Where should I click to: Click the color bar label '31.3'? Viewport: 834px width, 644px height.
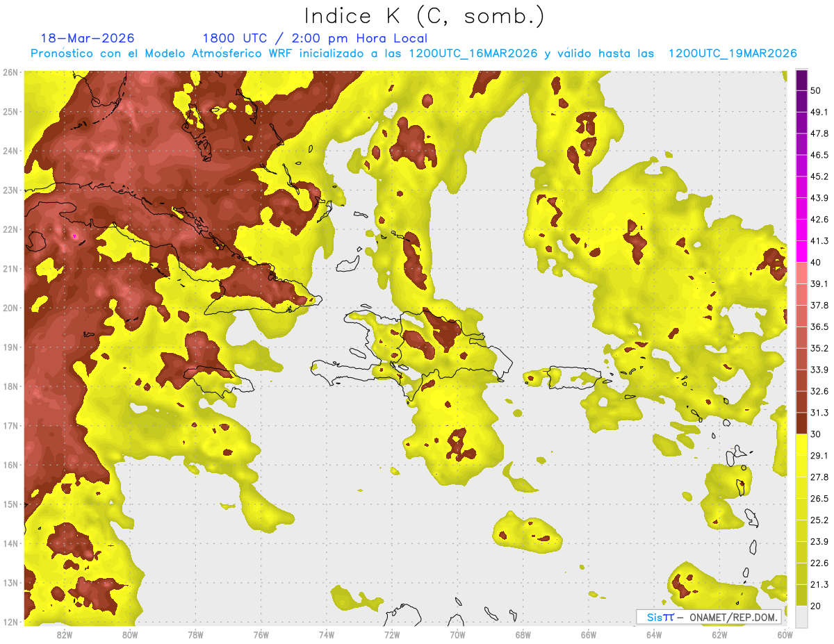pos(819,413)
